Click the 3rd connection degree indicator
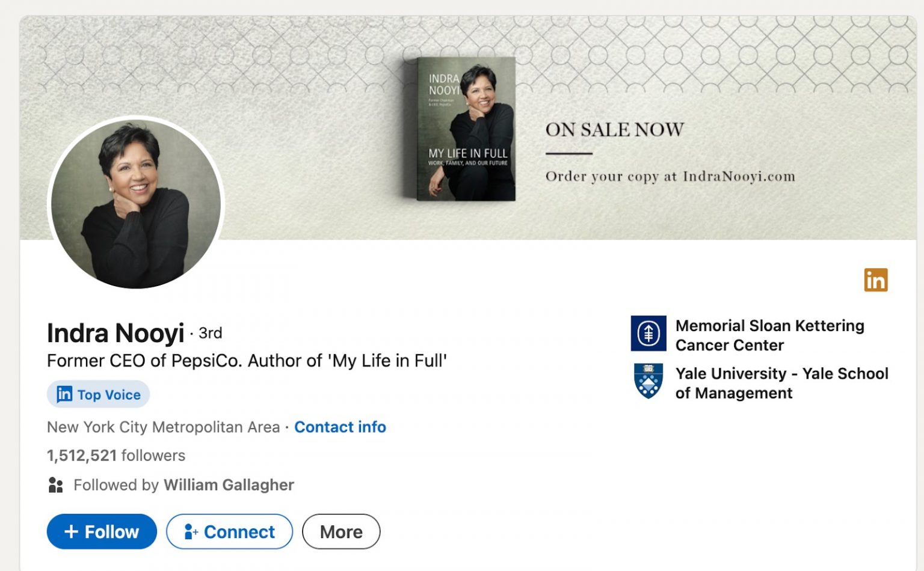This screenshot has height=571, width=924. pyautogui.click(x=210, y=333)
